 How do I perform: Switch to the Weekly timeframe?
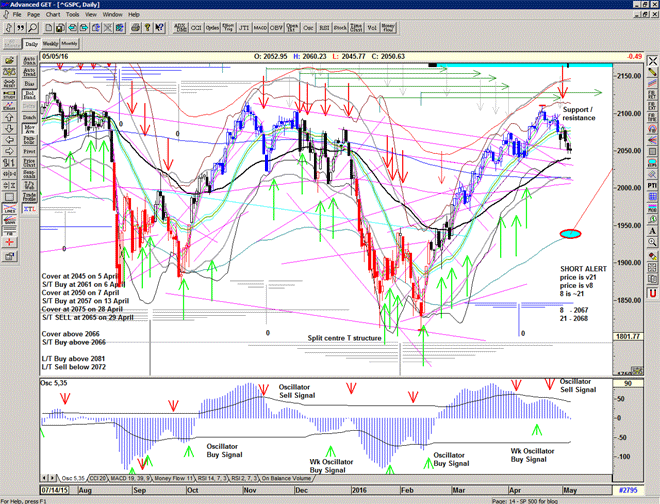(x=50, y=45)
